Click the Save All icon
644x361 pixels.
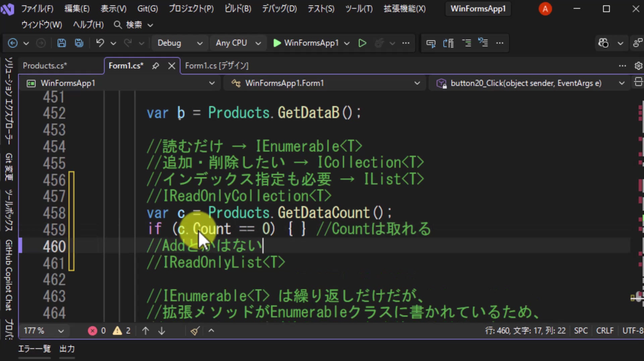coord(79,43)
